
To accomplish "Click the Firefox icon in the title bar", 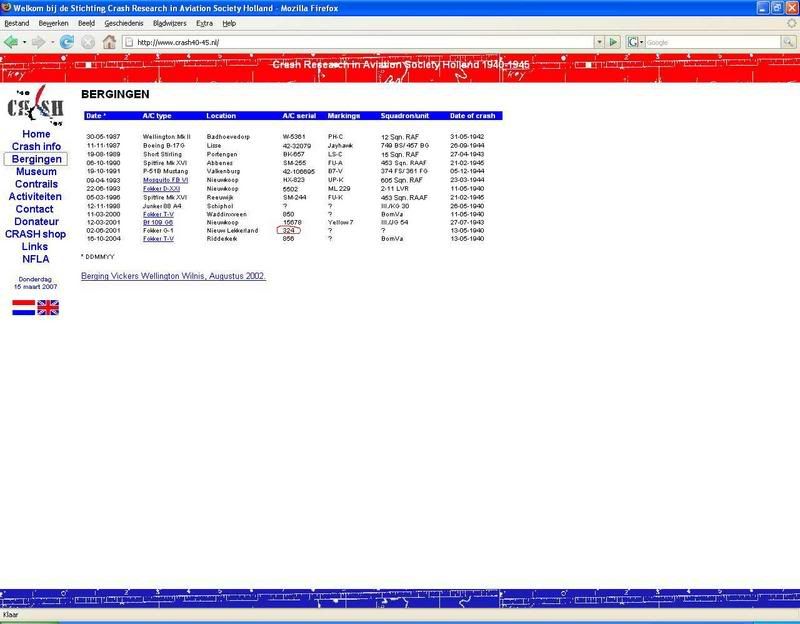I will [x=6, y=8].
